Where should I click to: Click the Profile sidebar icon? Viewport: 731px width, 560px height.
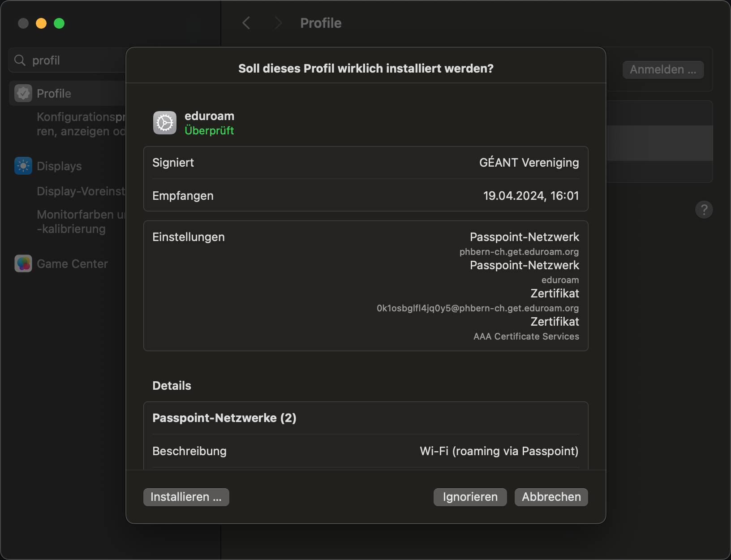(x=23, y=93)
